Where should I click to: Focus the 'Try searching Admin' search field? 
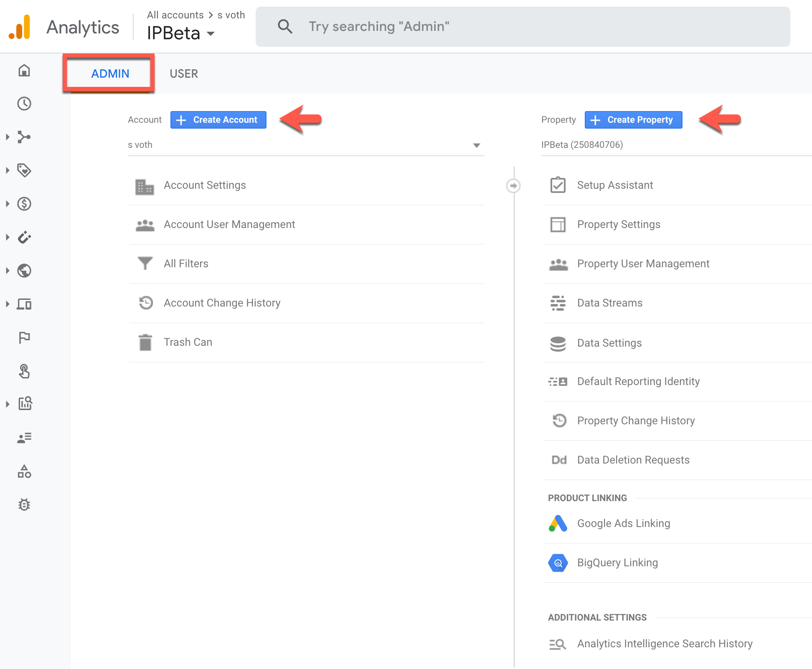click(523, 27)
